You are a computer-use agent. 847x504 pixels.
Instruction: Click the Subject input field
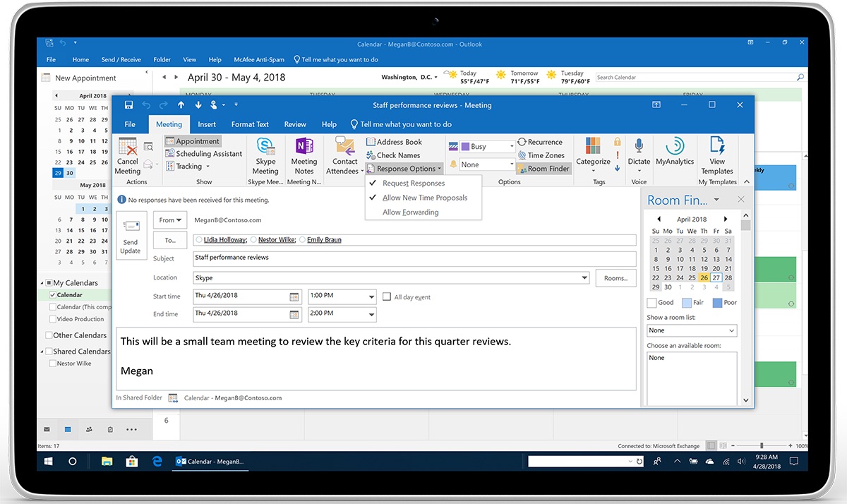coord(414,258)
